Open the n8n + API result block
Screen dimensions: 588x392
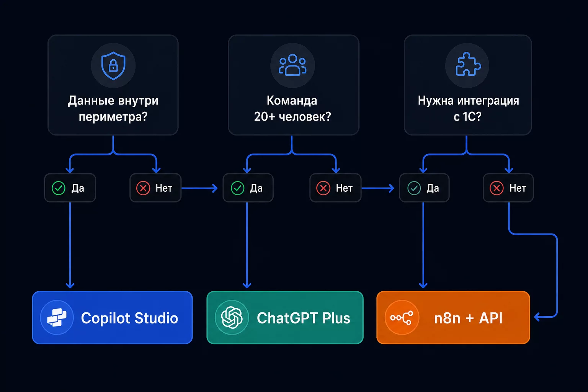point(453,318)
